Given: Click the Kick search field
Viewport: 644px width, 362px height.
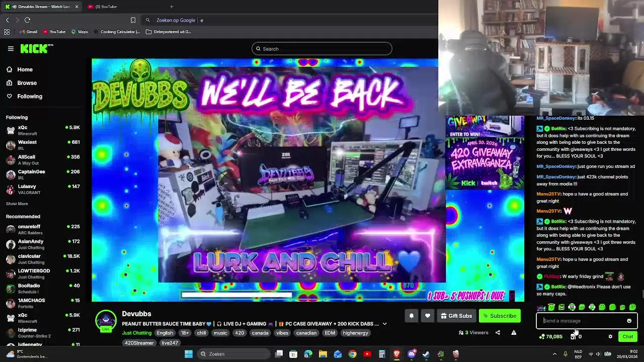Looking at the screenshot, I should [322, 49].
